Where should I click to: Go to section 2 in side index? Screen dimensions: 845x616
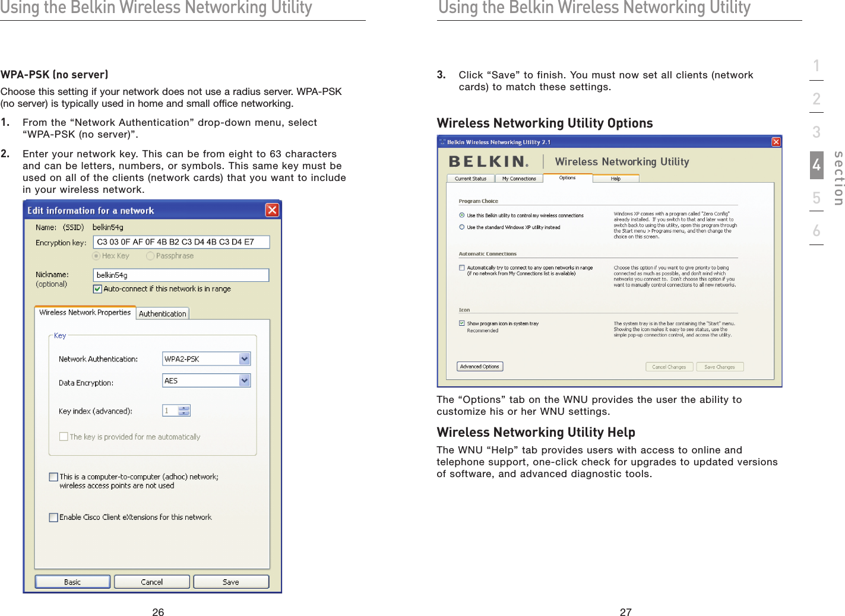tap(816, 99)
